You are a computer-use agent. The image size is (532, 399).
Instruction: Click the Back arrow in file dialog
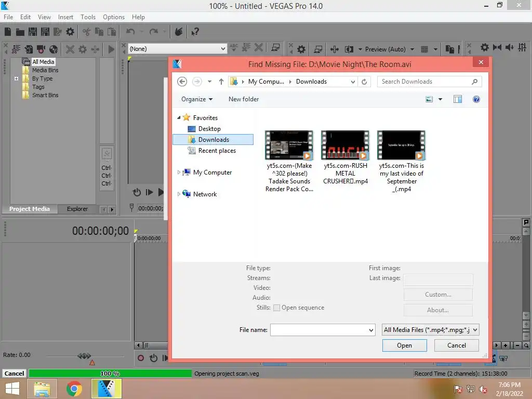pyautogui.click(x=182, y=82)
